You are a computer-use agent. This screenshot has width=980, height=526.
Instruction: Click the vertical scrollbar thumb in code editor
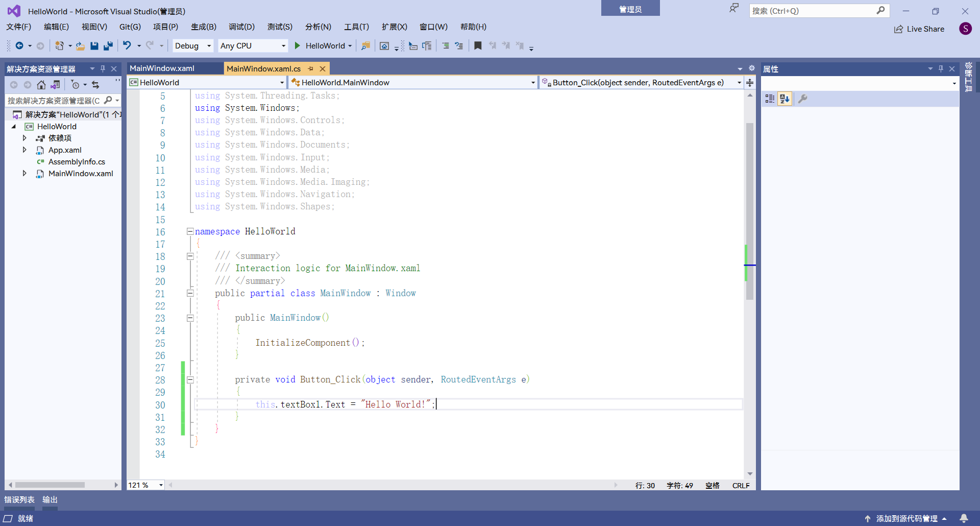click(750, 210)
